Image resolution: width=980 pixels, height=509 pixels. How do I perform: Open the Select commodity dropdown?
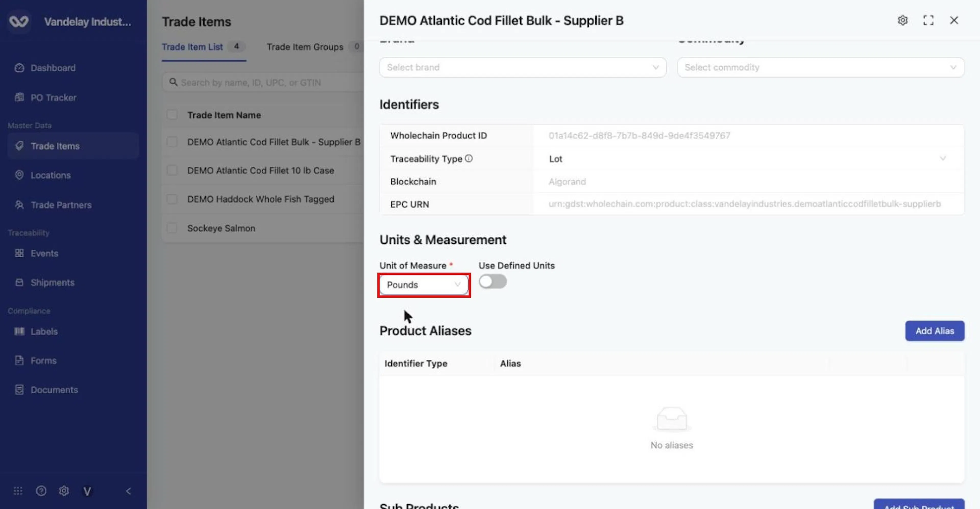pos(820,67)
